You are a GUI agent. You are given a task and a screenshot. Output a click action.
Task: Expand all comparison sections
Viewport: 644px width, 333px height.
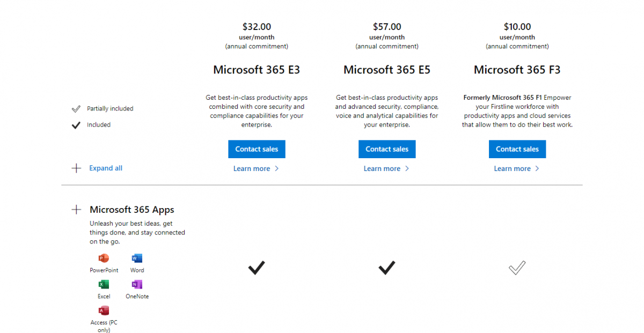105,168
